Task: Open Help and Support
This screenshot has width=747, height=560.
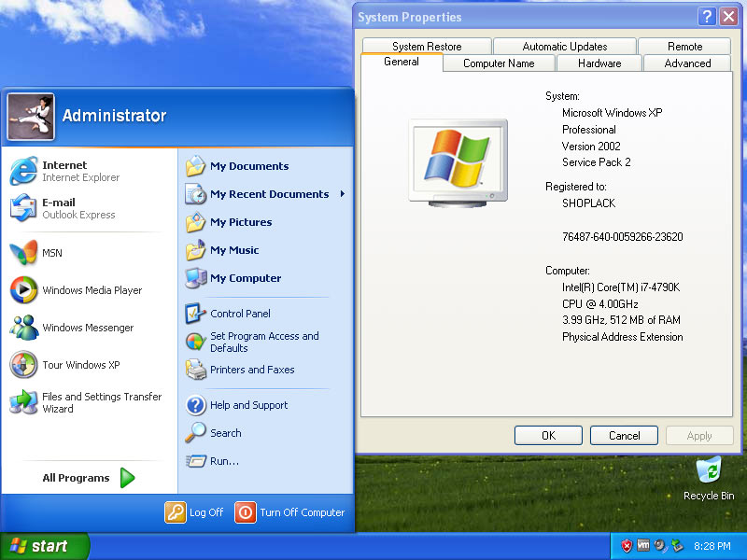Action: coord(236,405)
